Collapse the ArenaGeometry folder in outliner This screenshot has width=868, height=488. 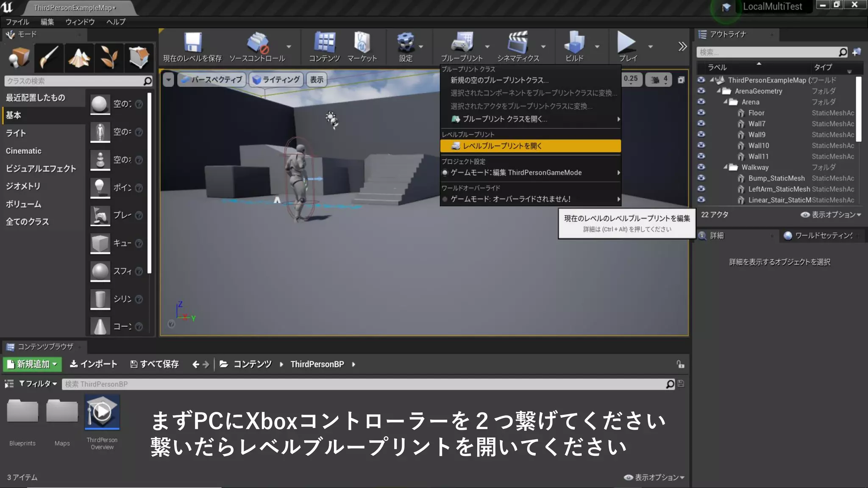(719, 91)
